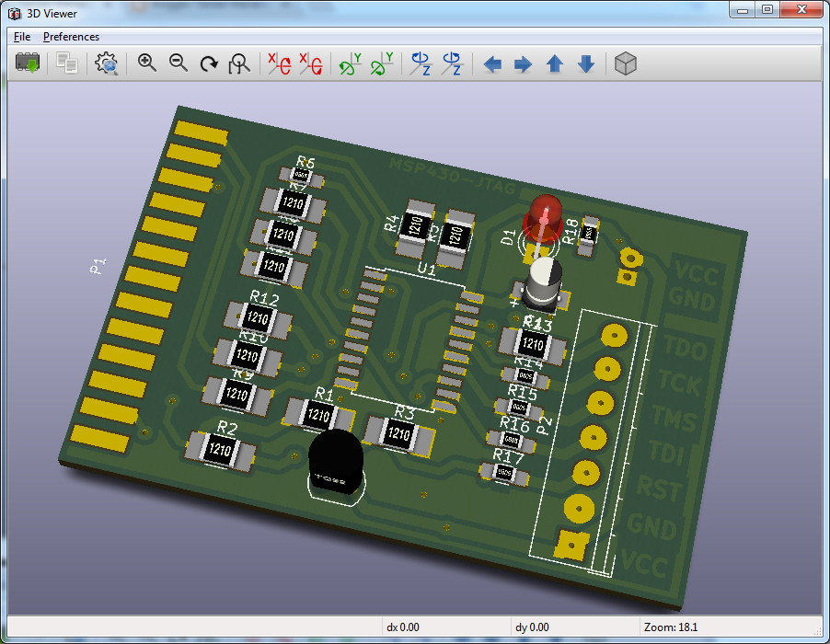Viewport: 830px width, 644px height.
Task: Close the 3D Viewer window
Action: [801, 10]
